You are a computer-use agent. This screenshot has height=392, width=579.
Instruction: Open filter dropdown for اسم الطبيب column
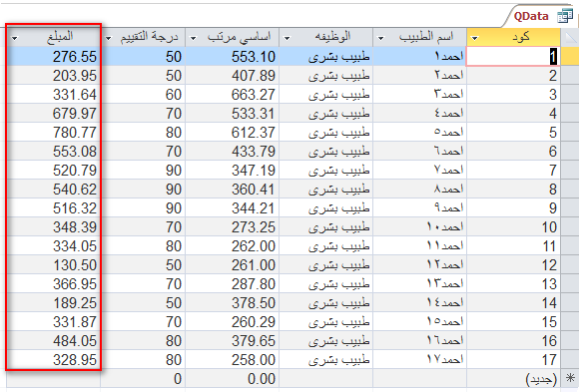380,38
